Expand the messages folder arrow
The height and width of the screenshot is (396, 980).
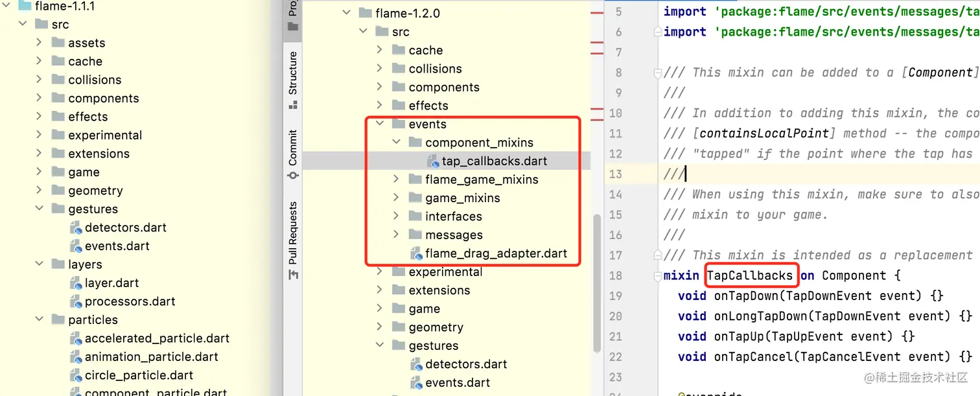pos(396,235)
